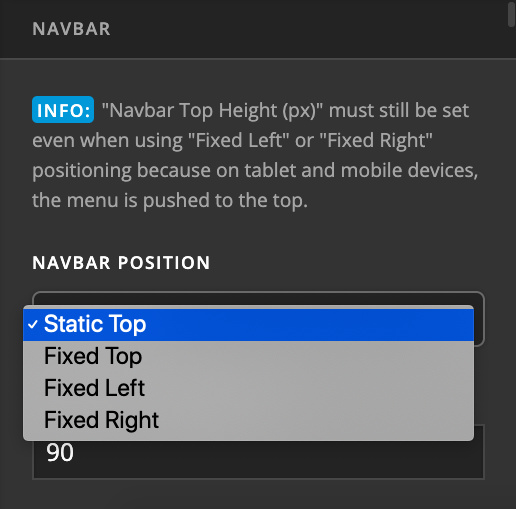Pick Fixed Left navbar position
The height and width of the screenshot is (509, 516).
(x=248, y=388)
